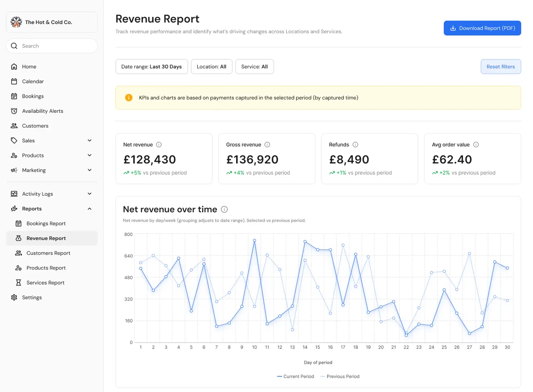
Task: Open the Location filter dropdown
Action: 212,67
